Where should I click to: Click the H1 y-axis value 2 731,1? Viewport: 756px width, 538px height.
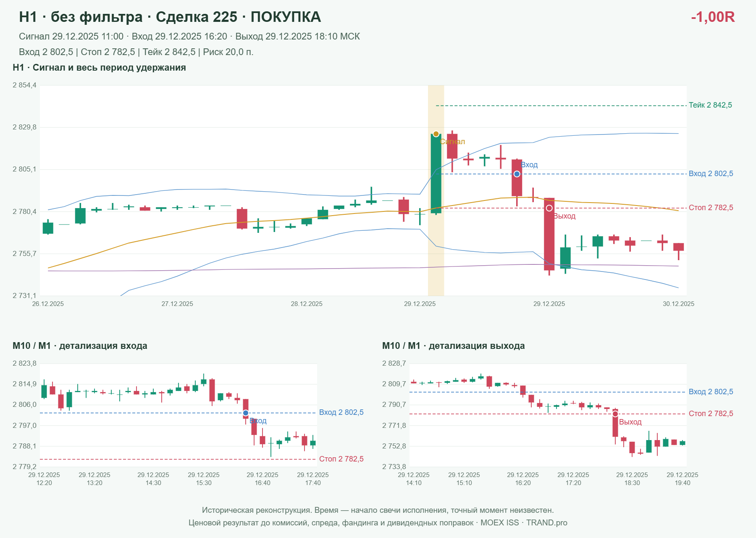tap(24, 296)
